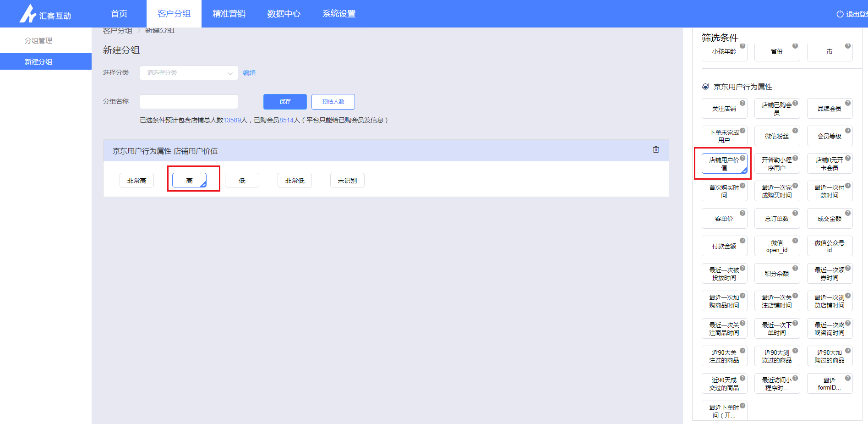Click the help icon on 店铺用户价值
This screenshot has width=868, height=424.
point(742,158)
